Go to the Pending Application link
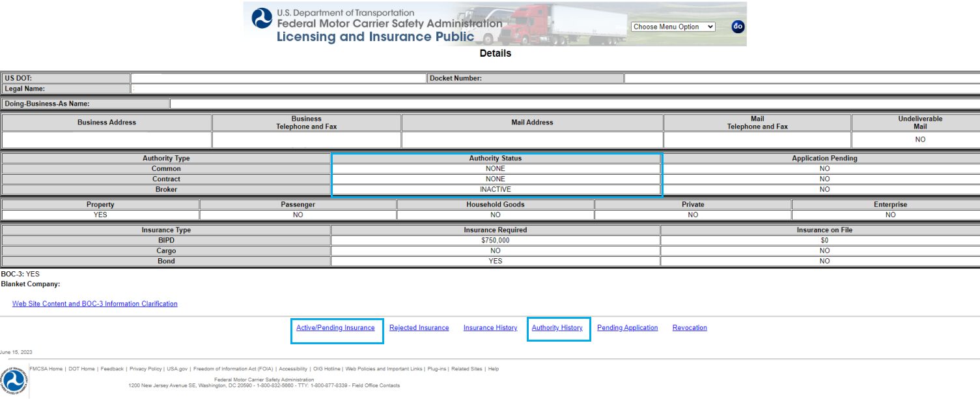This screenshot has width=980, height=399. [627, 328]
